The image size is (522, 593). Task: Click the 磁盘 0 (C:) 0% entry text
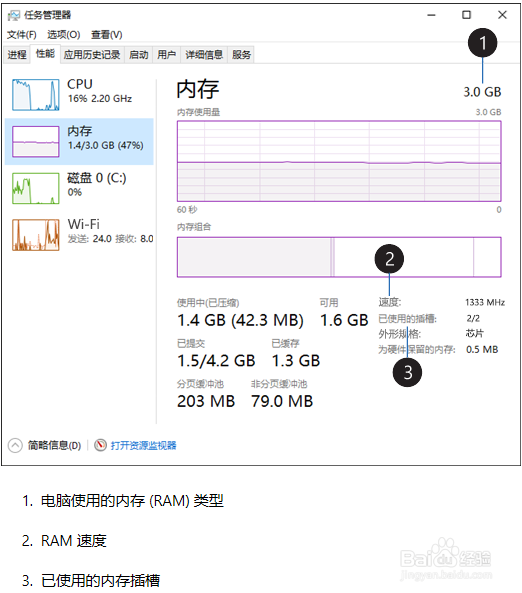click(96, 185)
